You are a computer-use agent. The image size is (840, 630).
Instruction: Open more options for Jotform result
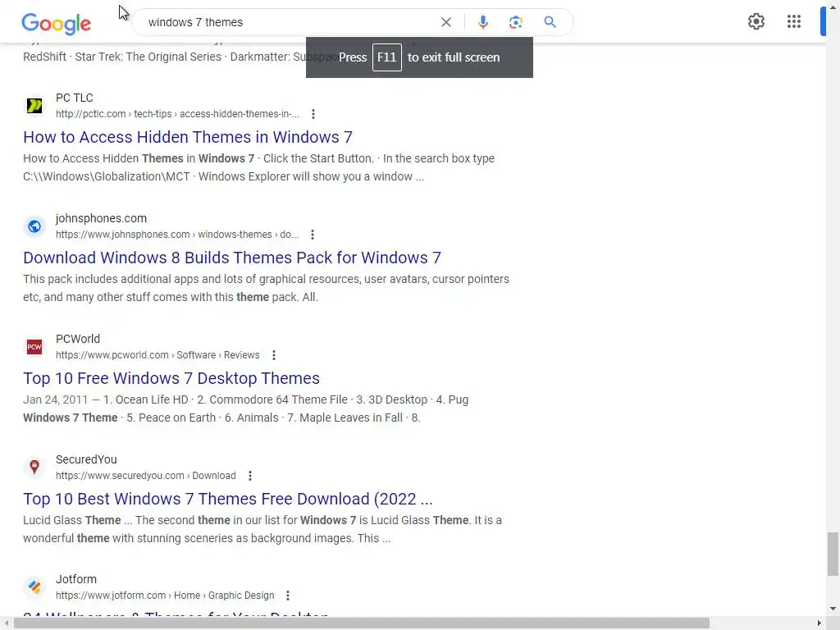click(x=288, y=596)
